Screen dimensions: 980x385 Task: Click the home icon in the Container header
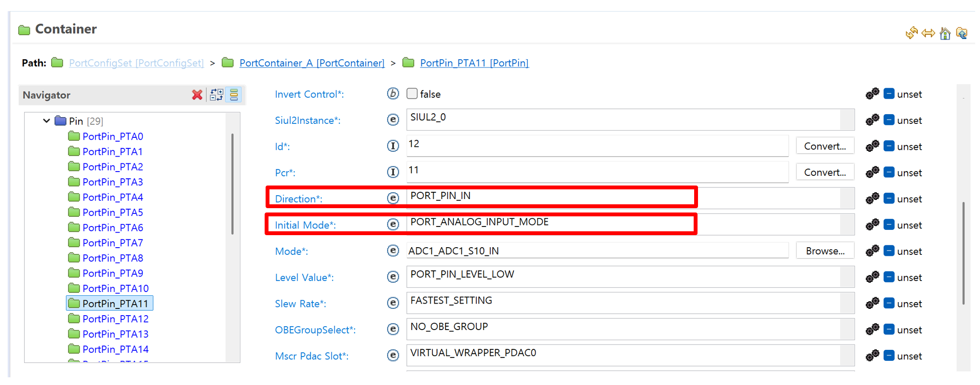pos(945,33)
